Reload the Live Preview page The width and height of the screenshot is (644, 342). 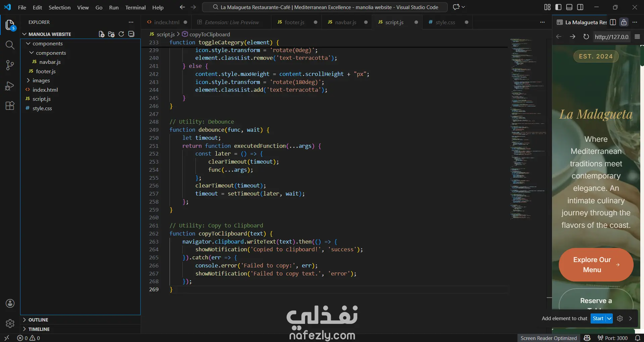586,37
